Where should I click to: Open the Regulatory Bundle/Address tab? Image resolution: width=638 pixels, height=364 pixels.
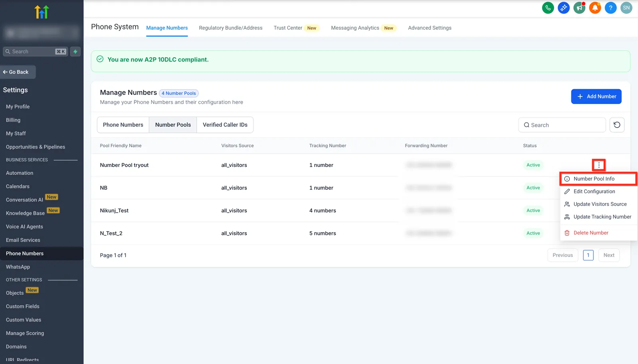point(230,28)
